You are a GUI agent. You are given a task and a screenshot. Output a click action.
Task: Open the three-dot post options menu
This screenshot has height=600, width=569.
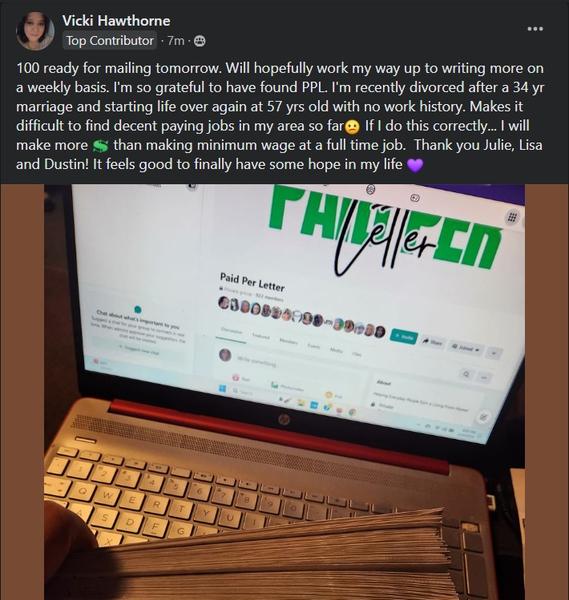pos(535,29)
